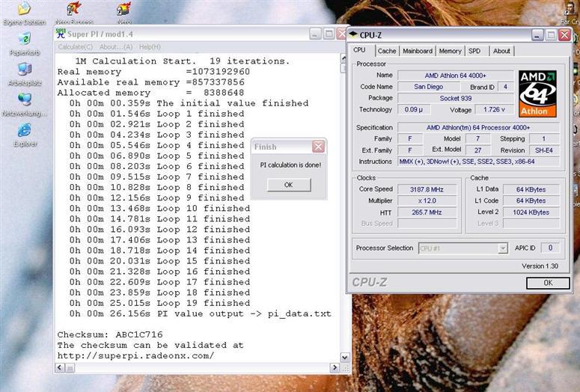Click the Brand ID value 4
This screenshot has height=392, width=580.
tap(505, 87)
